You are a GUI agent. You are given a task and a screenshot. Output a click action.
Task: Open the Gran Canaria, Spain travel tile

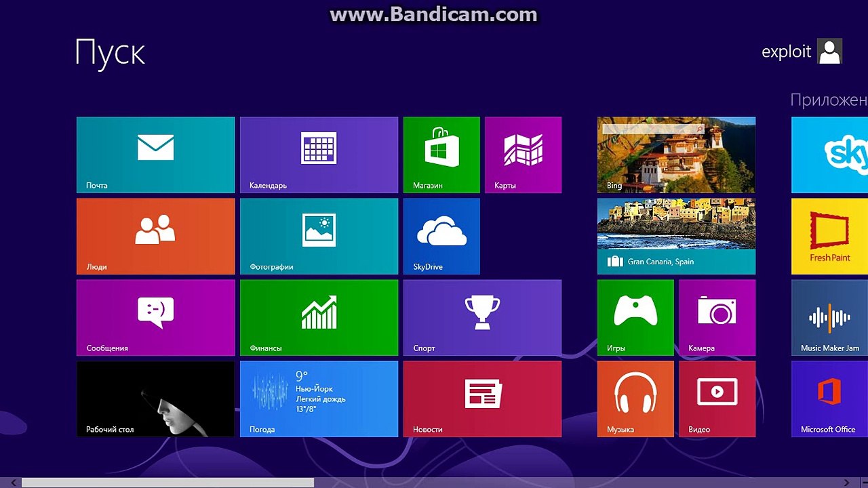pyautogui.click(x=676, y=237)
